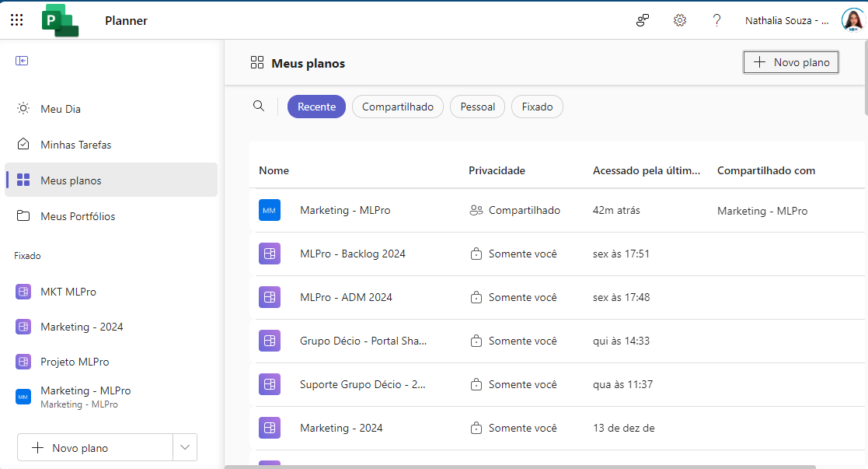Click qua às 11:37 access time

[622, 384]
